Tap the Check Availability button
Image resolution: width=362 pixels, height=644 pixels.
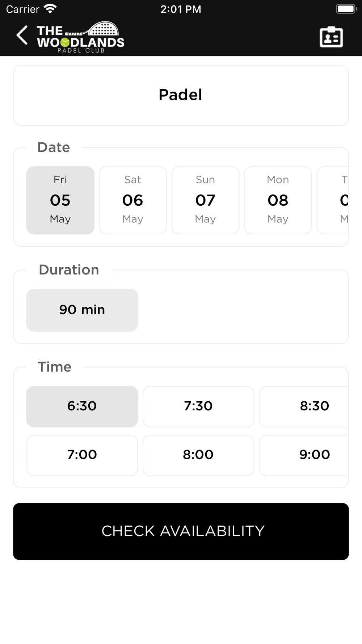pyautogui.click(x=181, y=531)
